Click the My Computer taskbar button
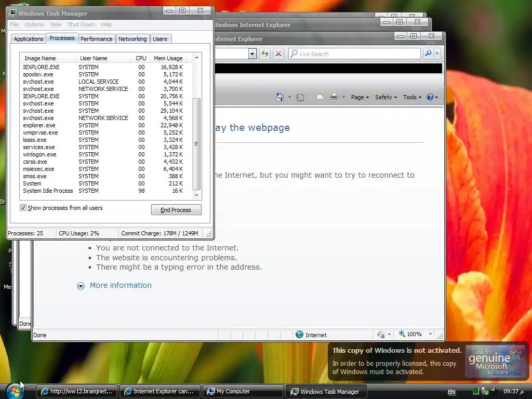Image resolution: width=532 pixels, height=399 pixels. (243, 391)
